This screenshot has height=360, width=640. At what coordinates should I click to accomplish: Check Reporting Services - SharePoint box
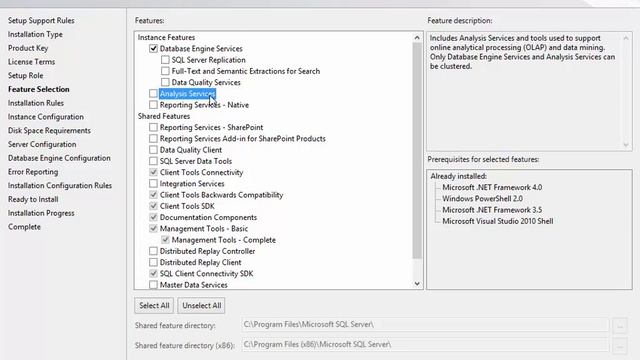click(x=153, y=127)
